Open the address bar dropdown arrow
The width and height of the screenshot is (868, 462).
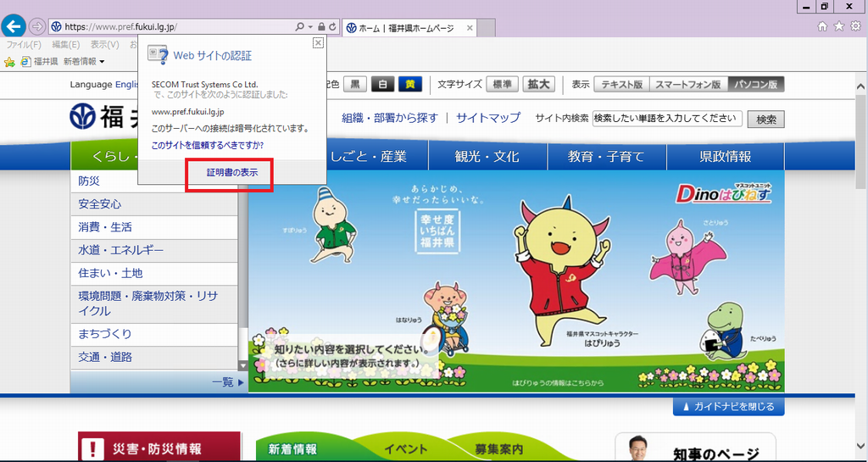[x=310, y=26]
